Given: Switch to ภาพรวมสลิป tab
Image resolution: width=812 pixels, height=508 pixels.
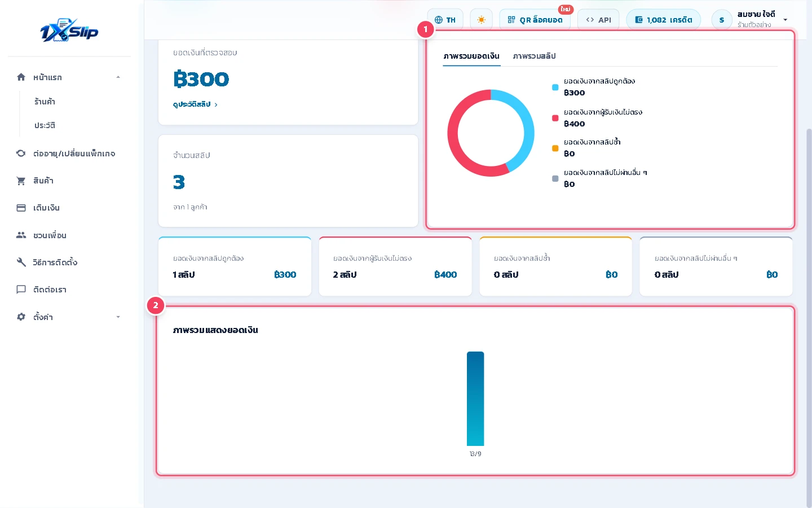Looking at the screenshot, I should coord(534,56).
